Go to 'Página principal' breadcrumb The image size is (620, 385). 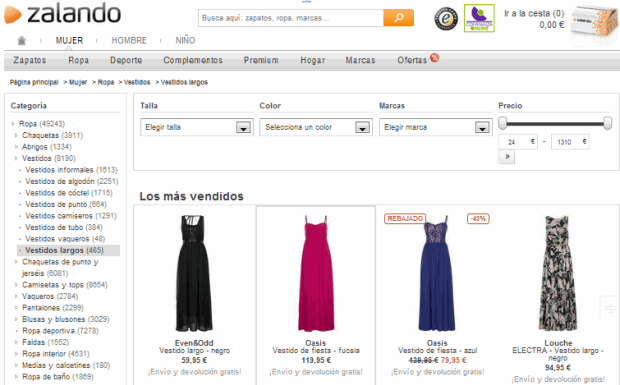click(34, 82)
